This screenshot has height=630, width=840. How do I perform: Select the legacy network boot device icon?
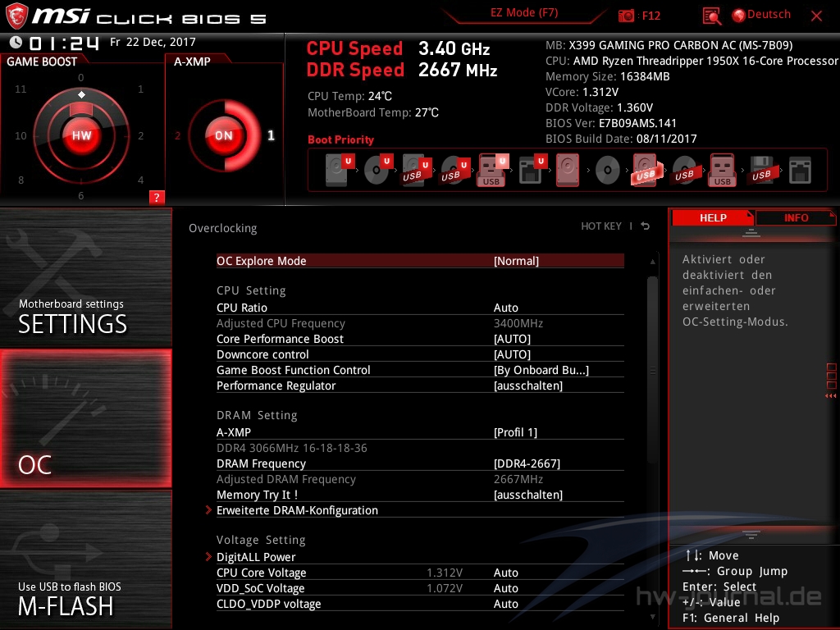point(800,171)
